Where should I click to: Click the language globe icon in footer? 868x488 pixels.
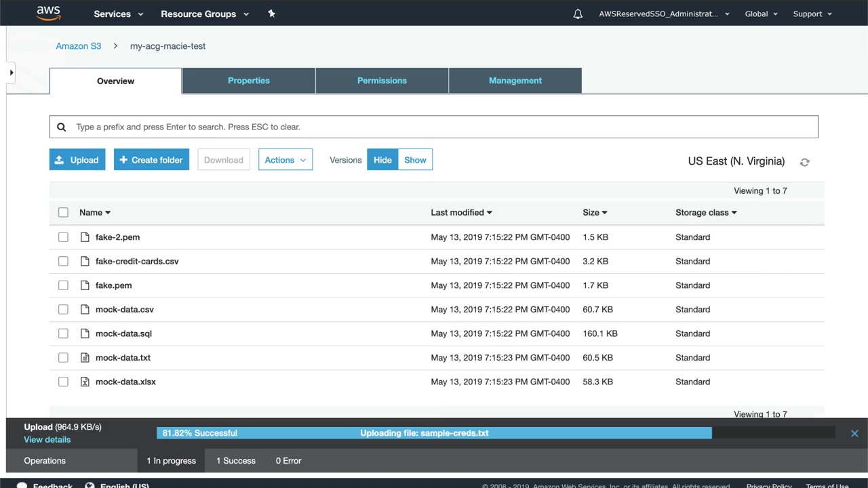coord(90,486)
